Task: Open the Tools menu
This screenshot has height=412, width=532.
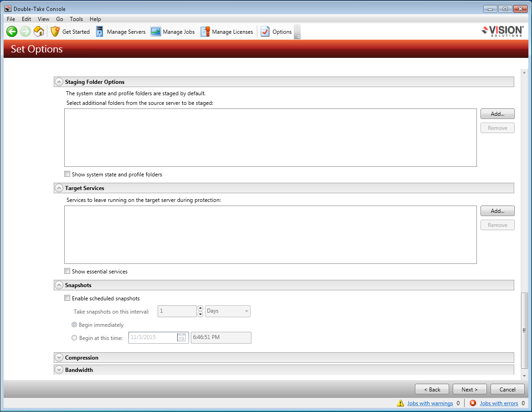Action: pyautogui.click(x=76, y=19)
